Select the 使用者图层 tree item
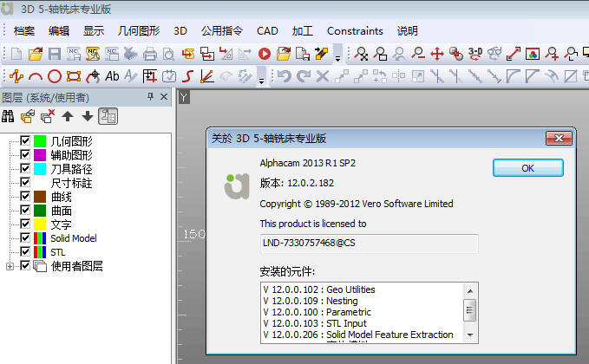The height and width of the screenshot is (364, 589). (76, 266)
